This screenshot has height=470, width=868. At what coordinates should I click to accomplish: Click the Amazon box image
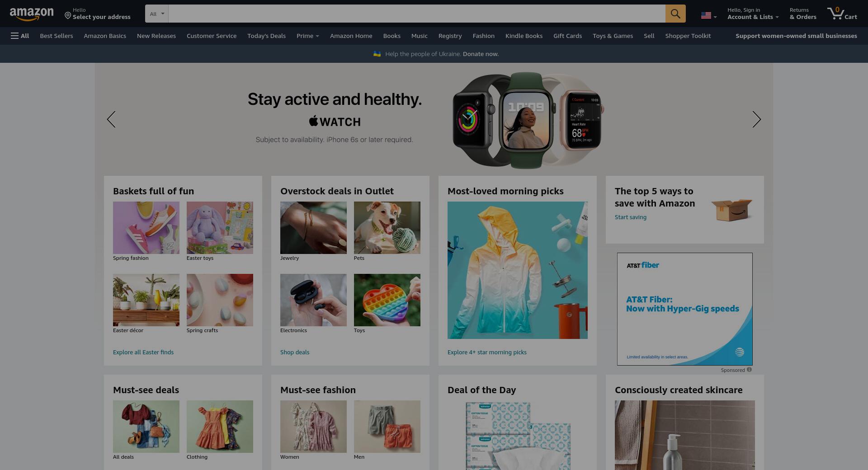click(x=731, y=210)
